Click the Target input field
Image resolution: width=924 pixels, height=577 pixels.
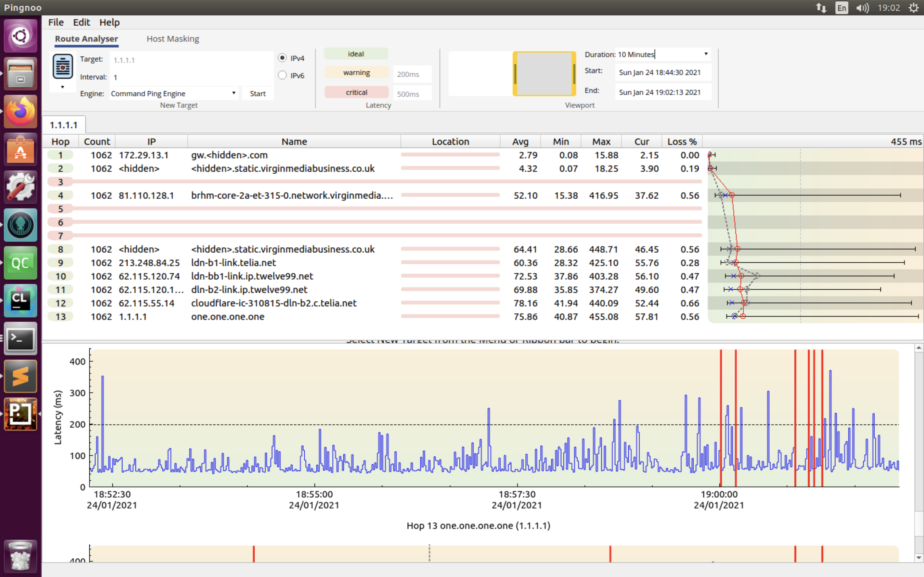191,60
